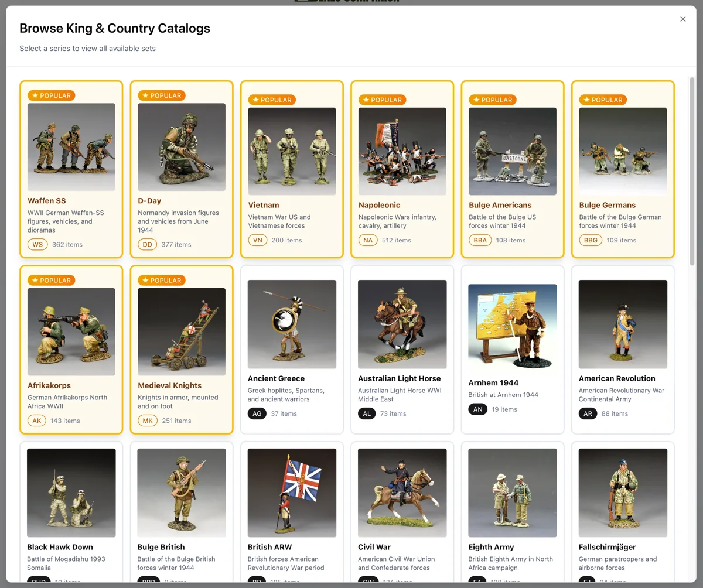Open the Bulge Americans thumbnail

(513, 151)
